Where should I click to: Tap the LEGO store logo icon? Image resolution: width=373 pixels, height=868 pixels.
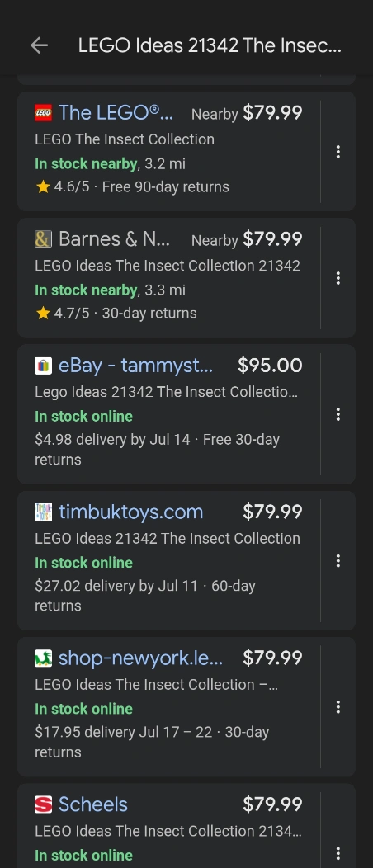[43, 113]
